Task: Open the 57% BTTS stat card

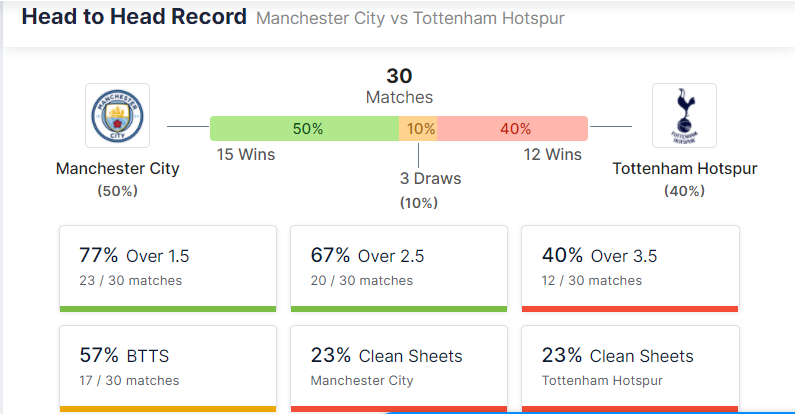Action: pos(168,366)
